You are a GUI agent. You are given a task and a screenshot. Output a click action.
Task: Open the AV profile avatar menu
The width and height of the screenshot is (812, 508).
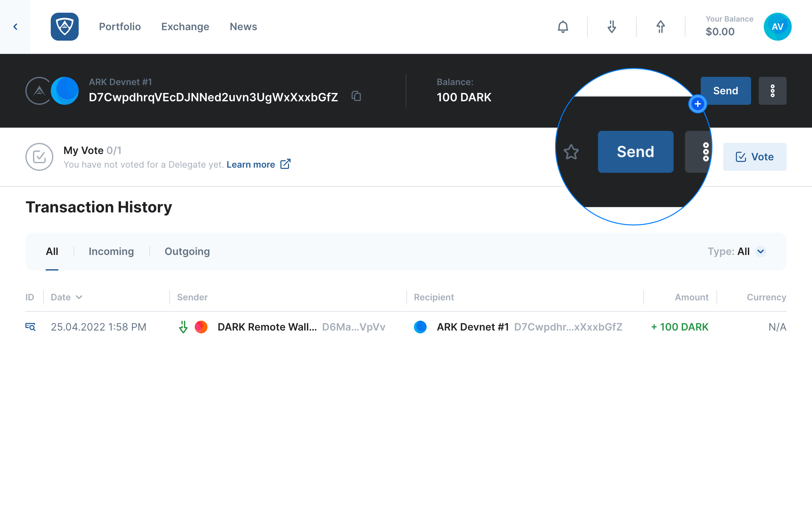click(777, 27)
